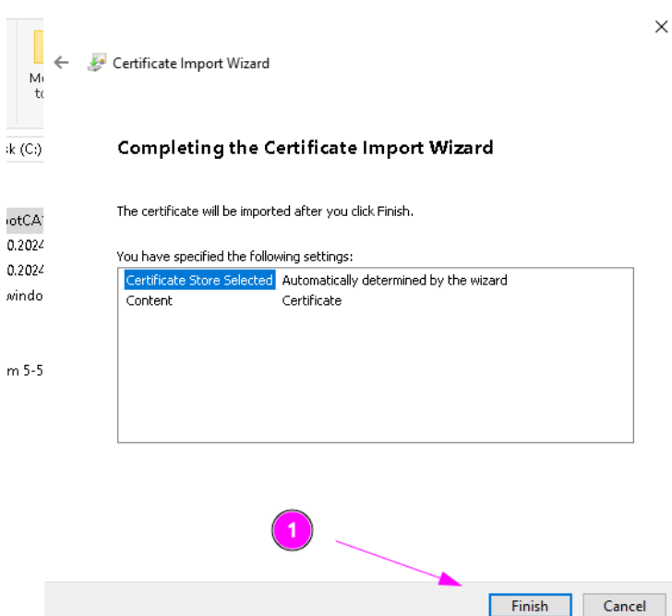Screen dimensions: 672x616
Task: Click the "Completing the Certificate Import Wizard" heading
Action: 305,148
